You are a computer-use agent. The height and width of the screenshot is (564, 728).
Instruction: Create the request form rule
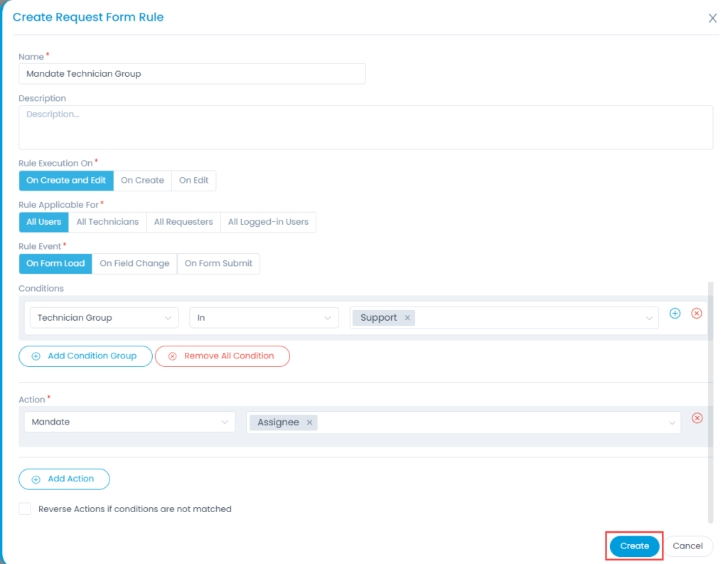[634, 546]
